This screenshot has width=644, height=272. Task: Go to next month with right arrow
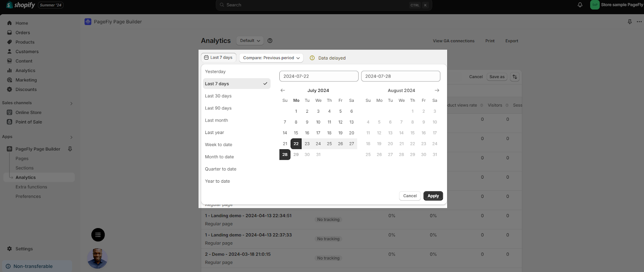click(x=437, y=91)
